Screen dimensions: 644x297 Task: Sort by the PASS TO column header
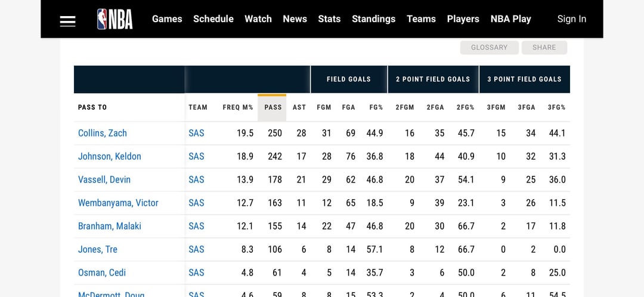[92, 107]
